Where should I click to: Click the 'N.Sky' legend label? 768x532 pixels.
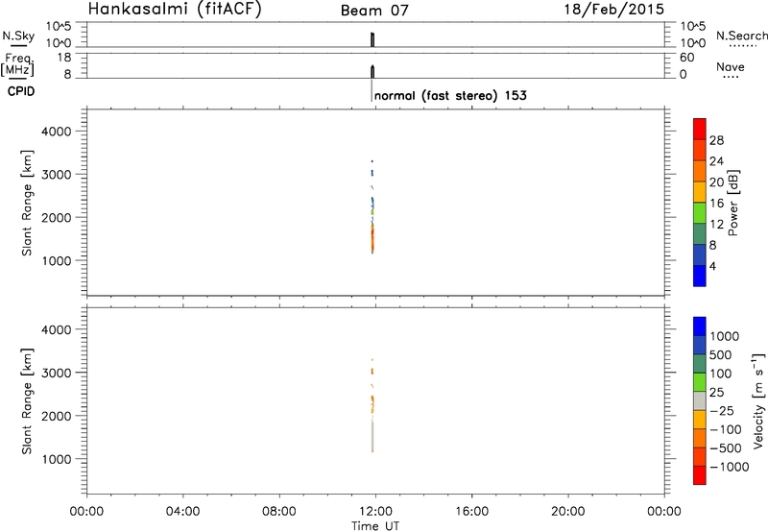18,36
